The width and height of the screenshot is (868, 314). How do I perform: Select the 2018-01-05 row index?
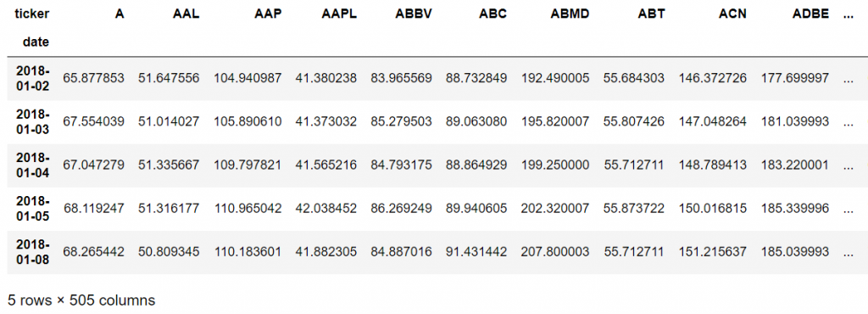pos(33,208)
